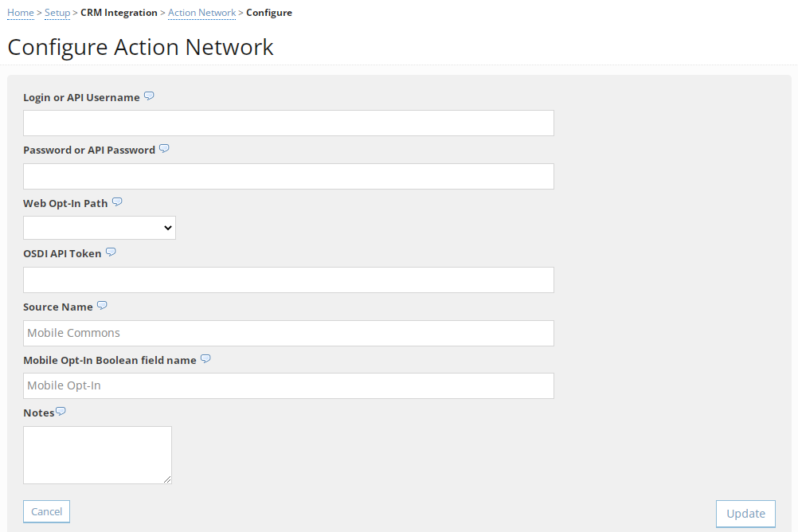The image size is (798, 532).
Task: Click inside the Login or API Username field
Action: 288,123
